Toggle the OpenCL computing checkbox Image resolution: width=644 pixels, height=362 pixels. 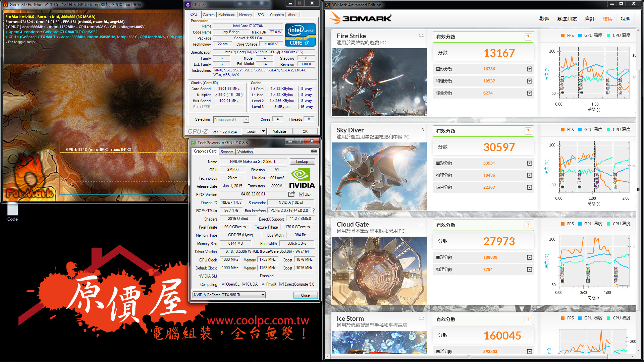point(223,284)
